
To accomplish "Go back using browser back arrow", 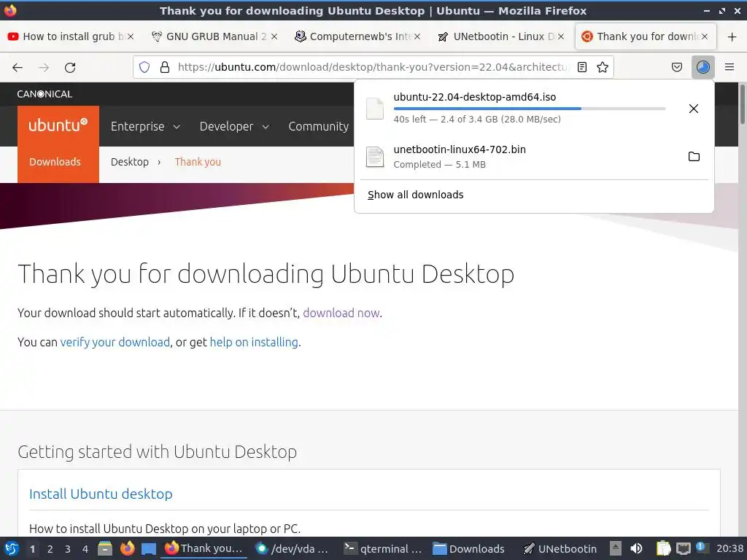I will pyautogui.click(x=18, y=68).
